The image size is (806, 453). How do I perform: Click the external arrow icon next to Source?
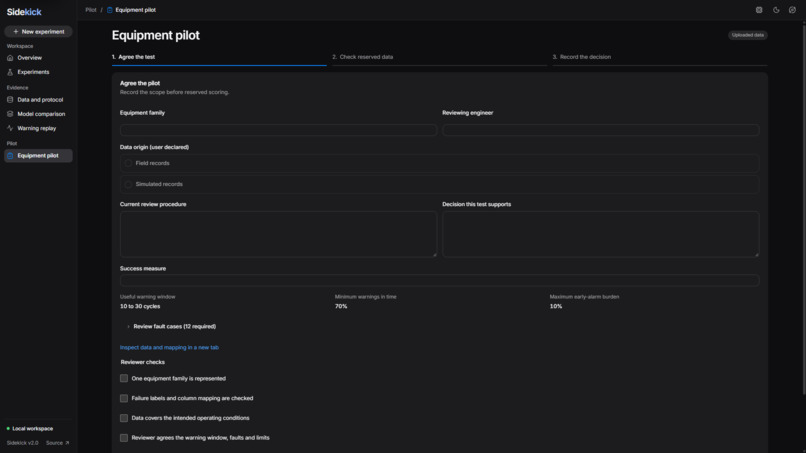(67, 443)
